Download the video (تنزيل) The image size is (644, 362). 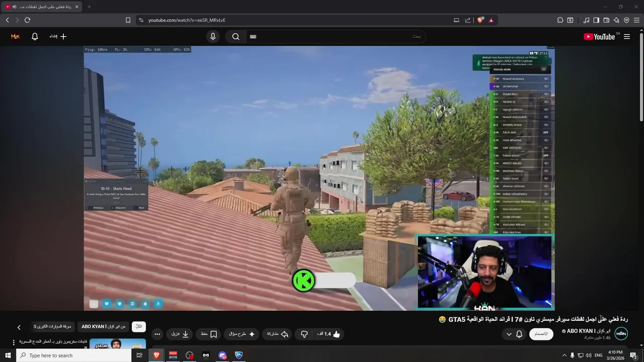pos(180,334)
